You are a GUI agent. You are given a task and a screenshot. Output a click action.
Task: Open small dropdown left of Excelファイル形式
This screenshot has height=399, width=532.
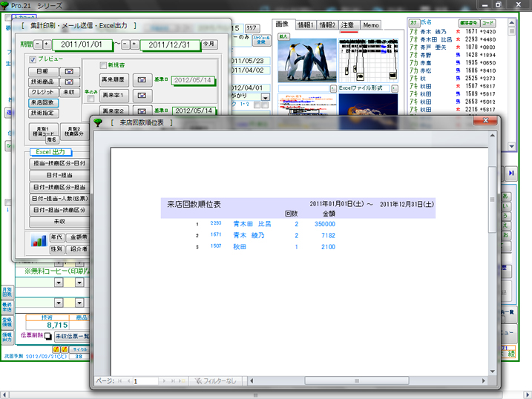point(333,88)
